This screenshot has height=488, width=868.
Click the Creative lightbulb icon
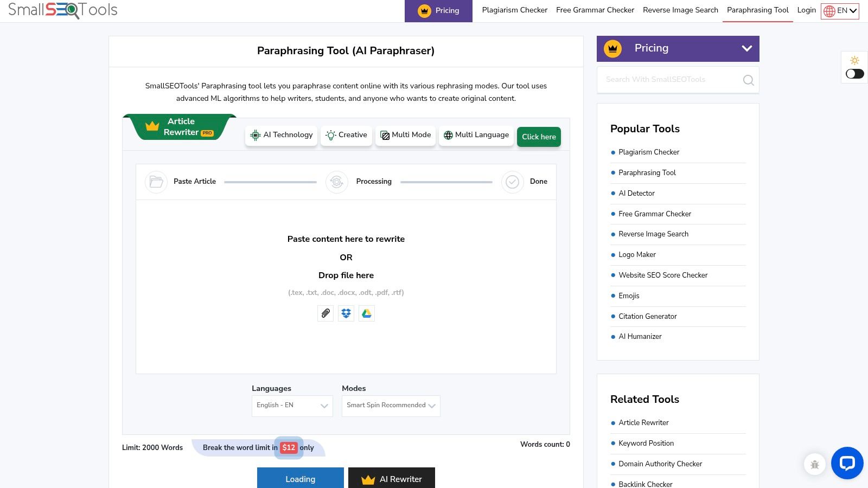click(330, 135)
